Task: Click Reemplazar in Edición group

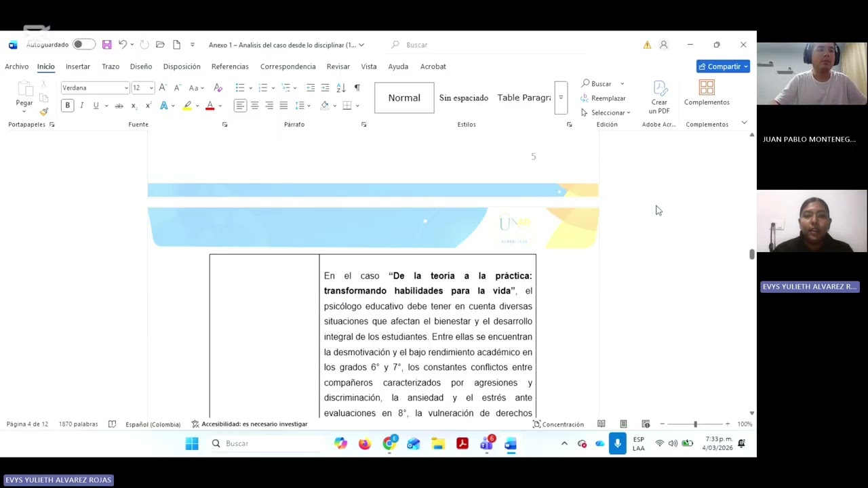Action: tap(603, 98)
